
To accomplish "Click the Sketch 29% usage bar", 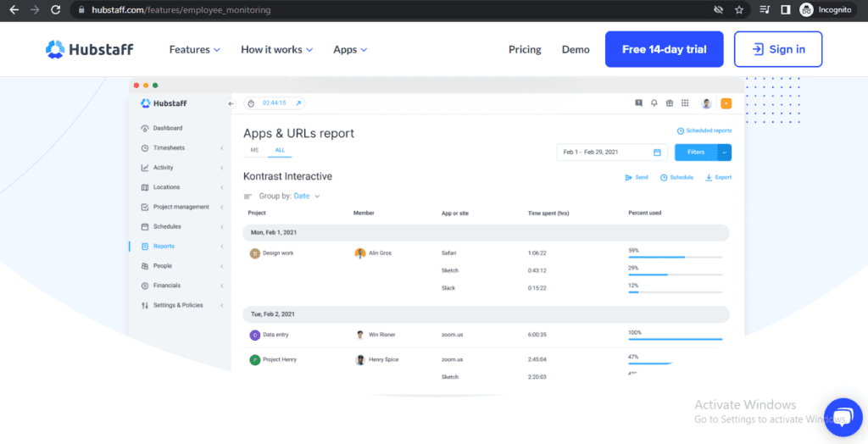I will pyautogui.click(x=675, y=275).
